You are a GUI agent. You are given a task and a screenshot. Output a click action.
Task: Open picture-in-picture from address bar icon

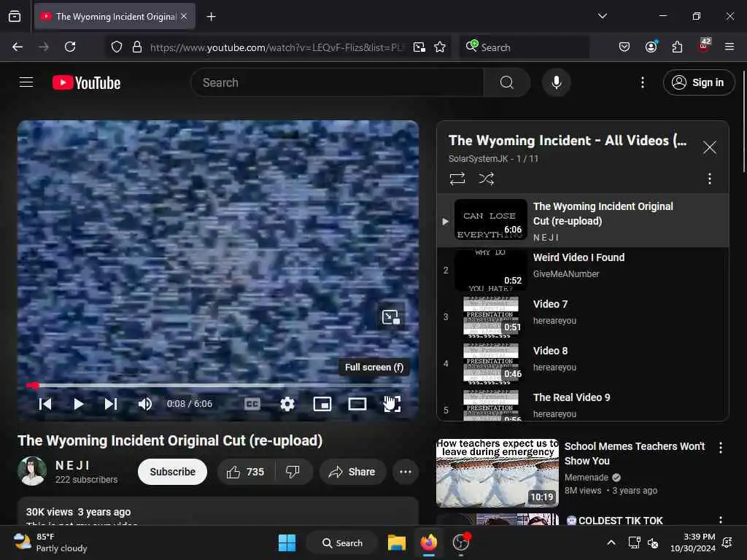pyautogui.click(x=419, y=47)
